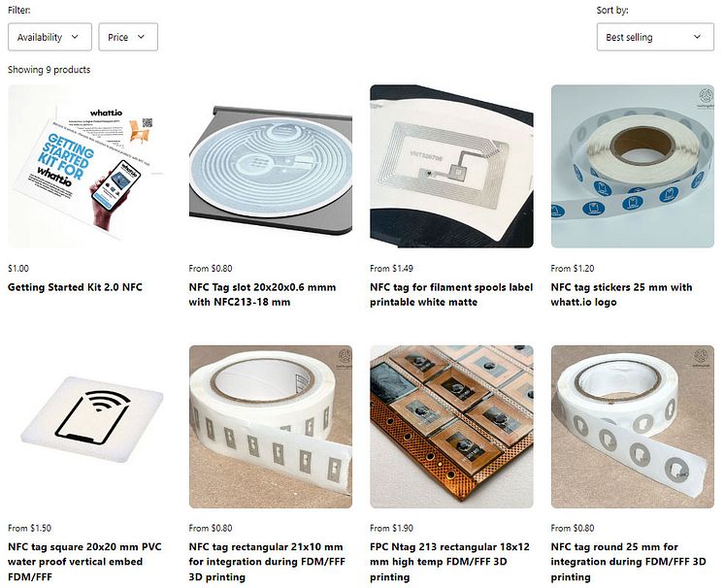Open NFC tag rectangular 21x10 mm title
Image resolution: width=724 pixels, height=588 pixels.
267,562
